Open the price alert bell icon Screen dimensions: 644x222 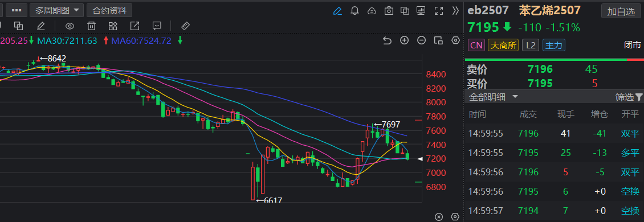click(355, 11)
